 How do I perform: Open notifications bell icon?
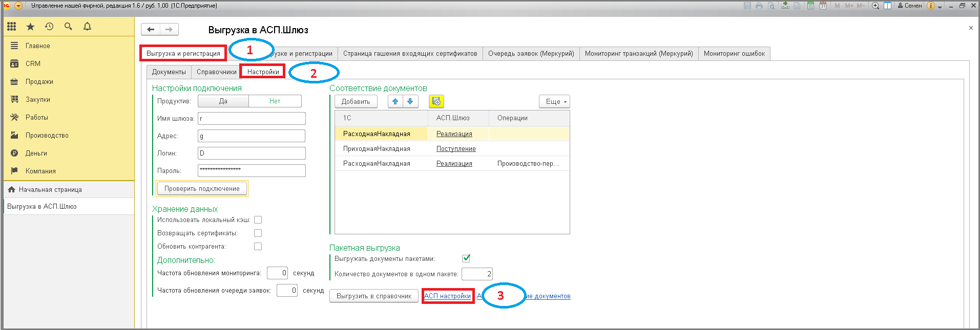pos(87,26)
